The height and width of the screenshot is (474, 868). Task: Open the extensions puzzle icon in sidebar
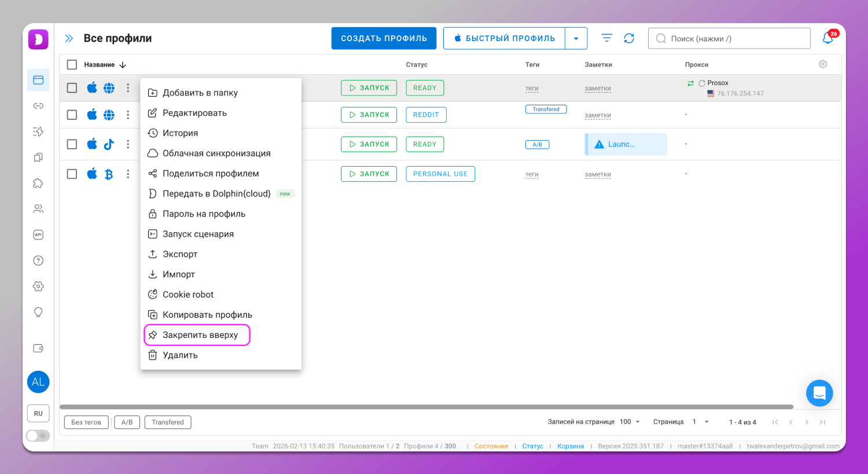coord(38,183)
